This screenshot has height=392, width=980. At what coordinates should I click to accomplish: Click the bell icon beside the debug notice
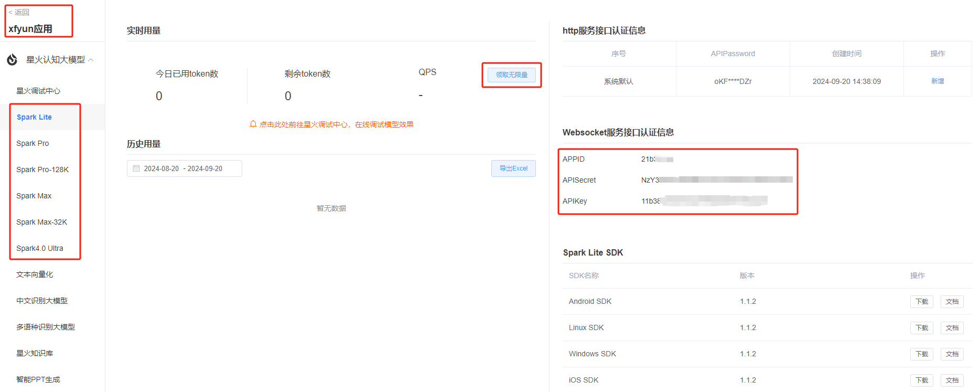pos(253,124)
